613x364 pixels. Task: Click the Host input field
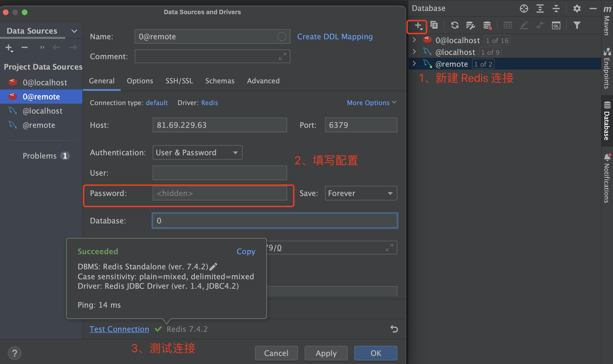(x=220, y=125)
